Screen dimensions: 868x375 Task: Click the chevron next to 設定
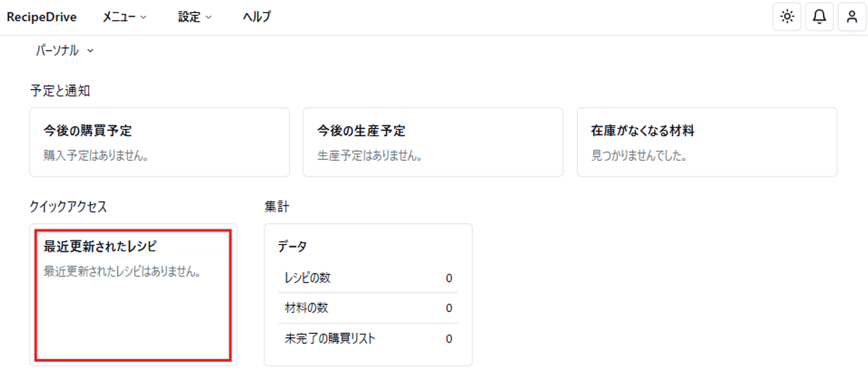coord(208,17)
